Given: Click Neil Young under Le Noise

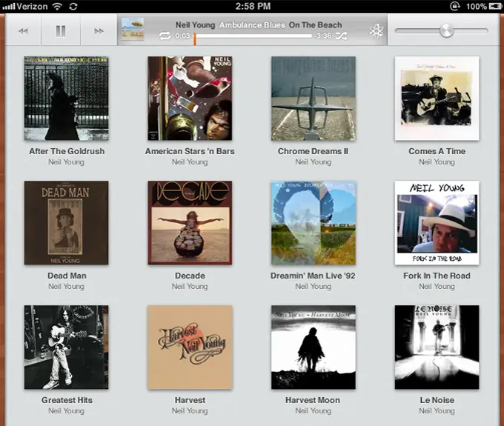Looking at the screenshot, I should point(437,411).
